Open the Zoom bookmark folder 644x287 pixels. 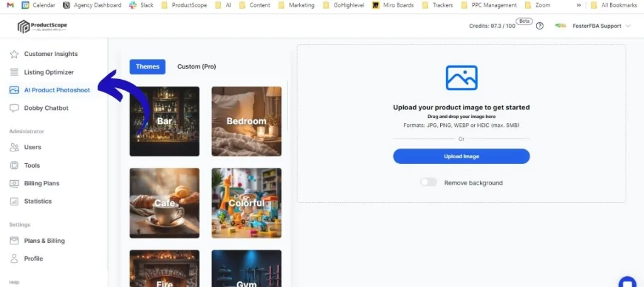click(x=537, y=5)
